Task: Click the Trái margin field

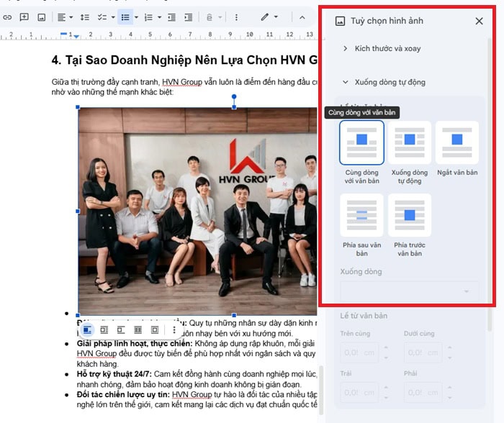Action: point(359,393)
